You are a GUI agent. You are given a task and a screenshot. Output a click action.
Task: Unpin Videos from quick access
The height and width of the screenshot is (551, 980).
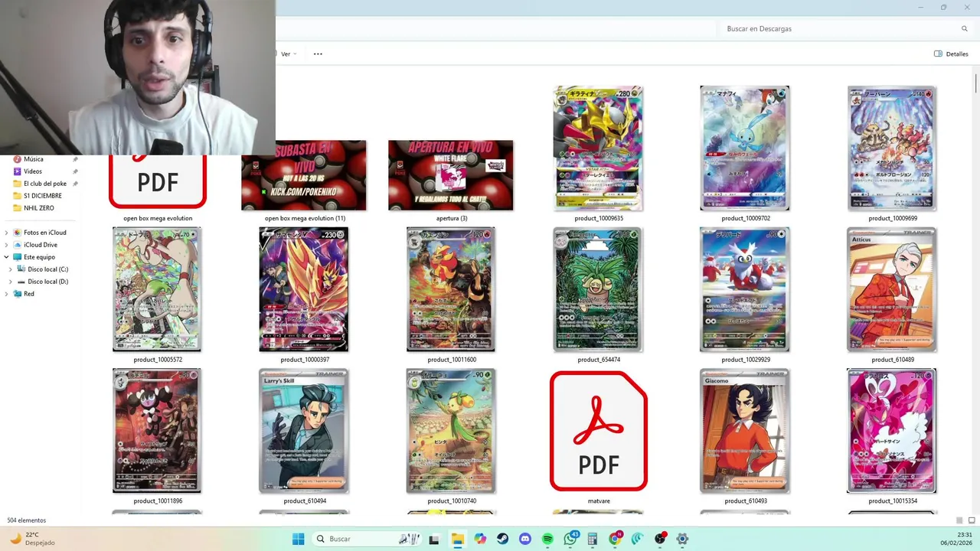coord(75,171)
